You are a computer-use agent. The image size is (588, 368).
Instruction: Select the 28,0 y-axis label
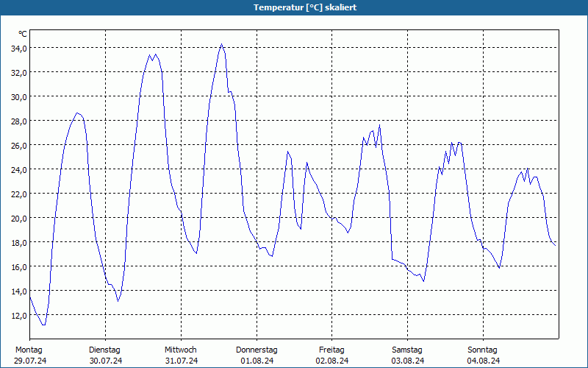[x=18, y=121]
